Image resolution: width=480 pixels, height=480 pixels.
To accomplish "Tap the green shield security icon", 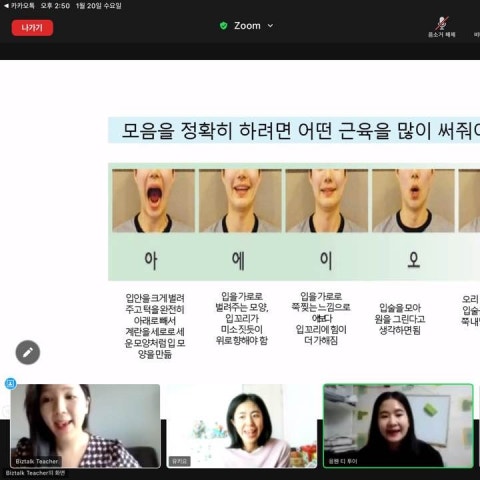I will coord(224,26).
